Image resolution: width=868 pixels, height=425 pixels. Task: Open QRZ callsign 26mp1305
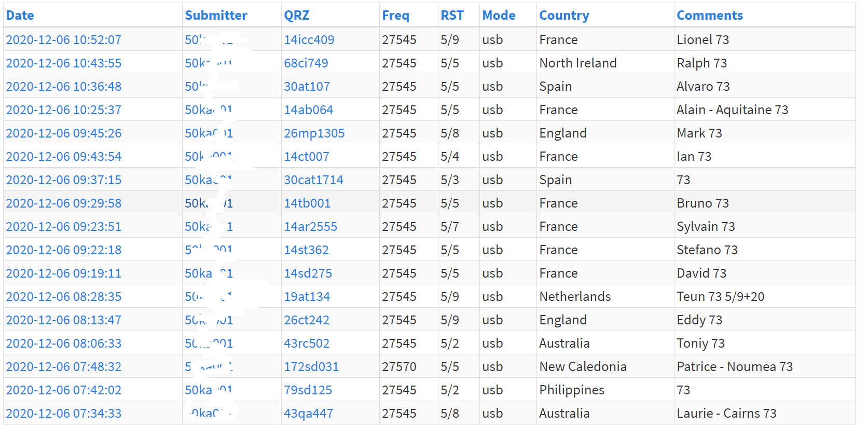click(314, 133)
